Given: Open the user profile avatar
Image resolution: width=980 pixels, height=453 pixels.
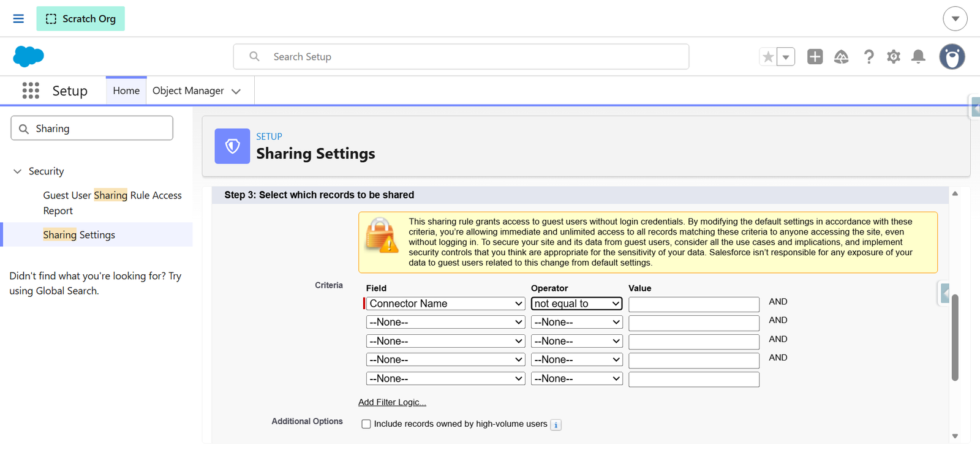Looking at the screenshot, I should click(952, 56).
